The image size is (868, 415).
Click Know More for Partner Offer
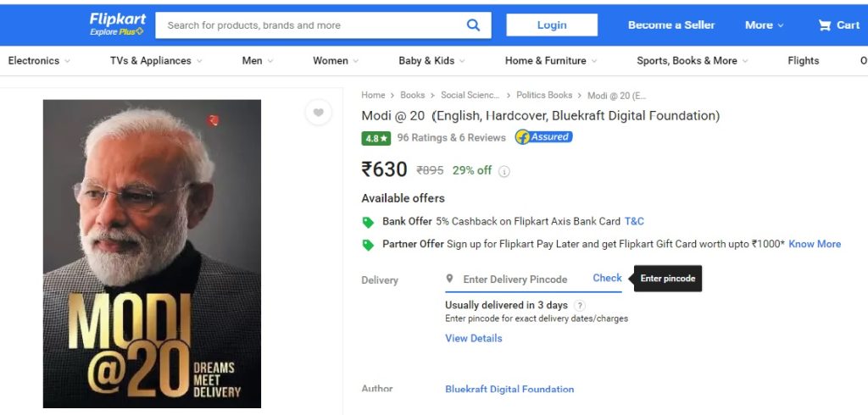pyautogui.click(x=815, y=244)
